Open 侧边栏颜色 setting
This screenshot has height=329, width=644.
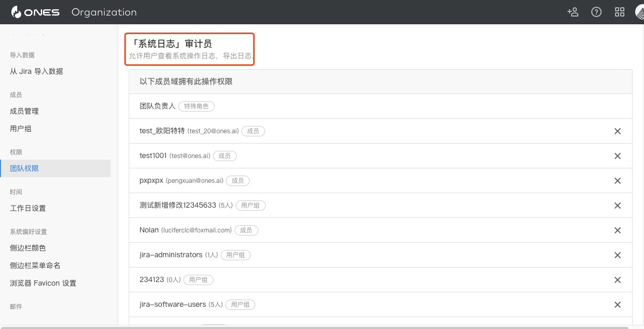pos(28,248)
